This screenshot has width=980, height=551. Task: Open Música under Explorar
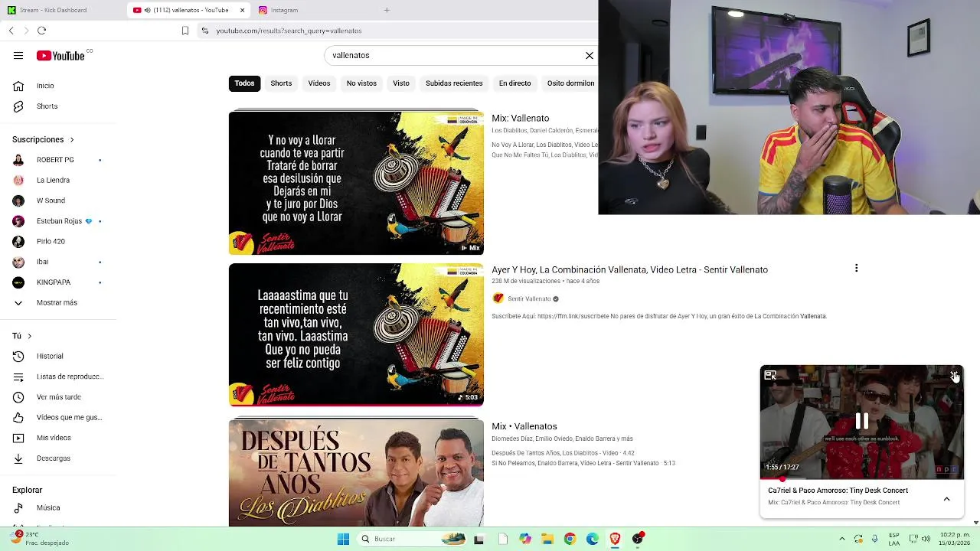click(48, 507)
